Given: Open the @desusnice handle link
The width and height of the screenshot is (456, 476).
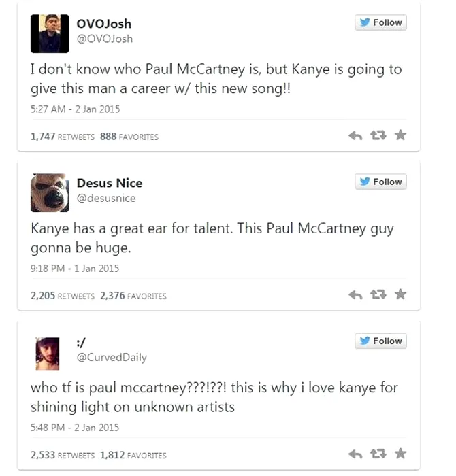Looking at the screenshot, I should pyautogui.click(x=111, y=198).
